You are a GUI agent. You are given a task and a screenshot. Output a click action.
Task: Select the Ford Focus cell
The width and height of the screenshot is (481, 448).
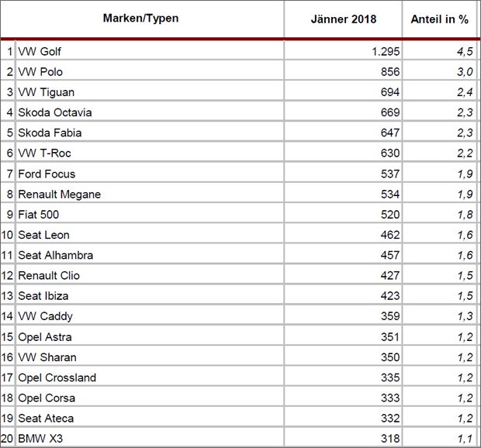point(47,174)
